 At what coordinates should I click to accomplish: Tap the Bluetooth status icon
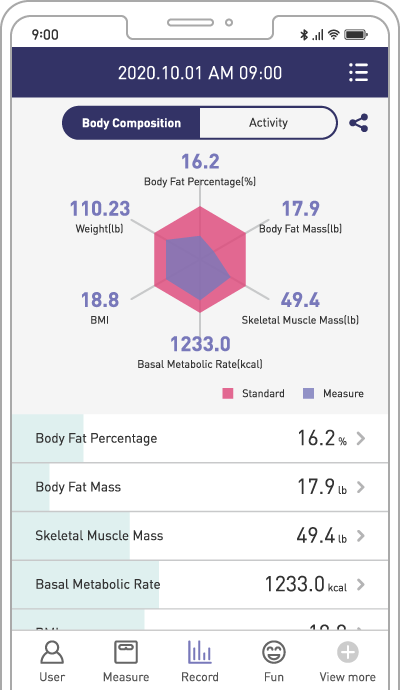click(x=304, y=34)
